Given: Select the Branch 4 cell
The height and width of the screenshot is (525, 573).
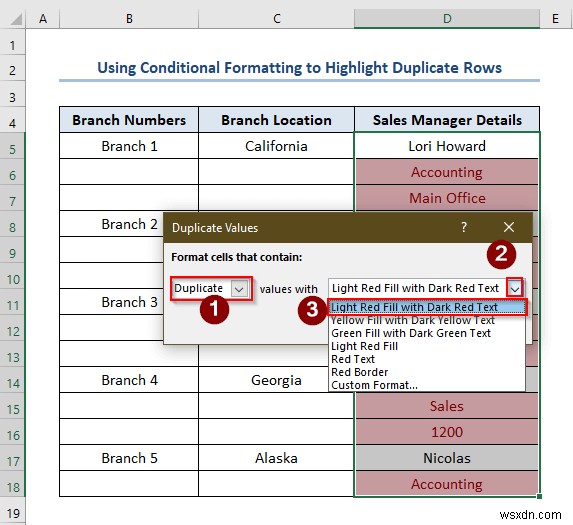Looking at the screenshot, I should point(129,380).
